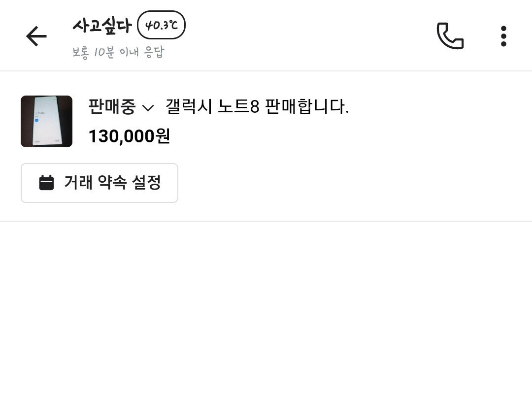Open the Galaxy Note8 product thumbnail
This screenshot has height=394, width=532.
pos(46,121)
